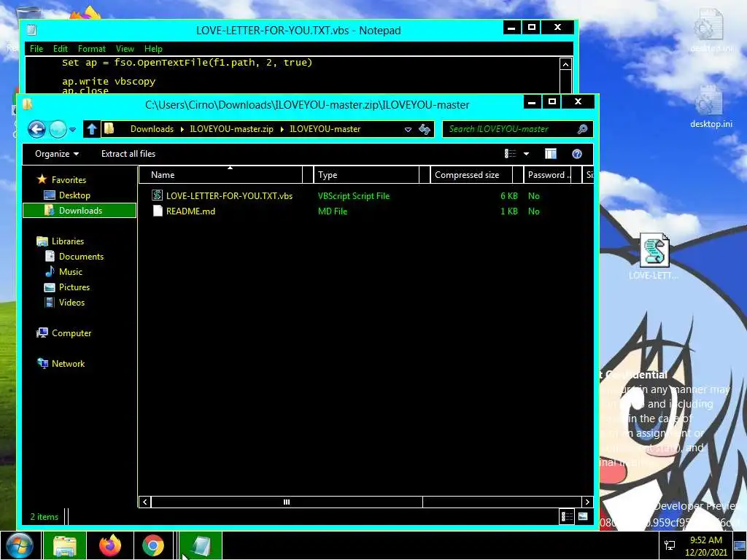
Task: Click the Show desktop button on the taskbar
Action: point(740,546)
